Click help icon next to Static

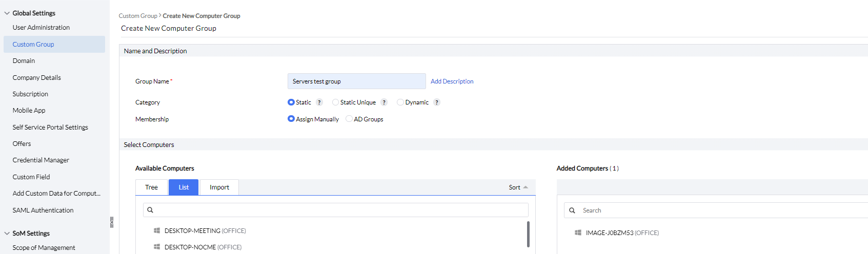(319, 102)
